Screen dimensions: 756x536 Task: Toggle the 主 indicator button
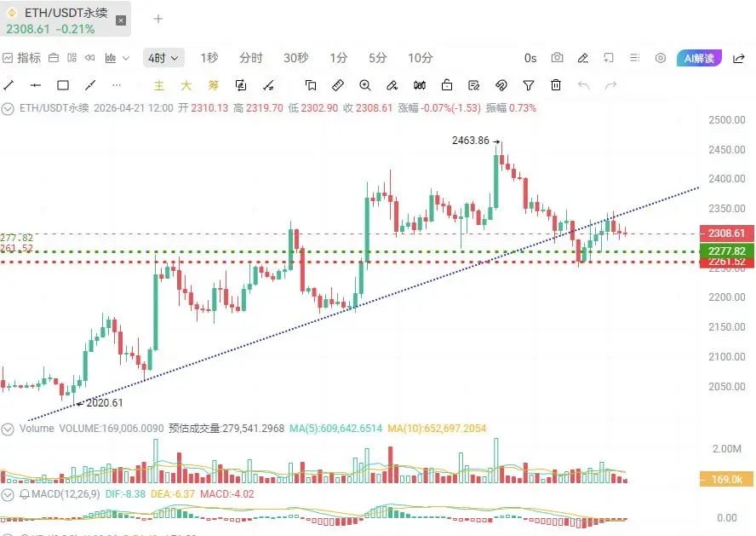158,85
